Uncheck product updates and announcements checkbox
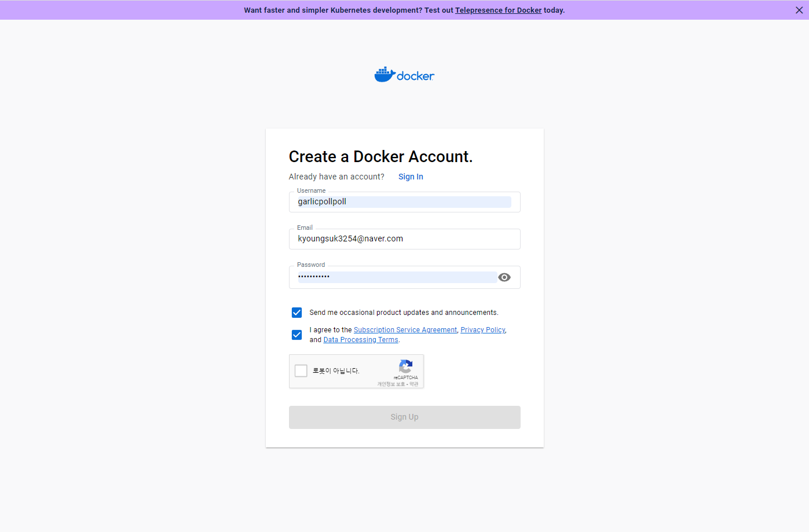809x532 pixels. click(x=296, y=313)
